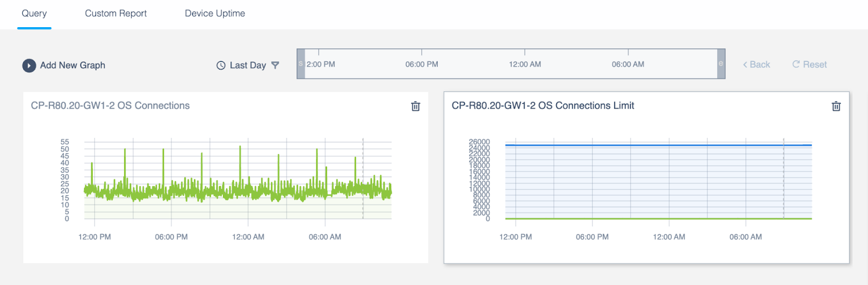Viewport: 868px width, 285px height.
Task: Click the green line in OS Connections chart
Action: 238,190
